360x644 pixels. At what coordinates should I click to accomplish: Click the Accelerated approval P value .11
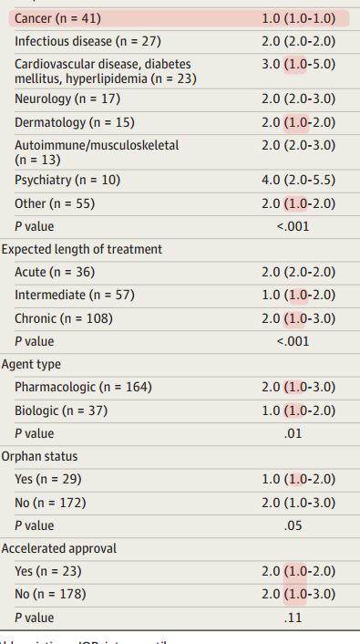[293, 618]
